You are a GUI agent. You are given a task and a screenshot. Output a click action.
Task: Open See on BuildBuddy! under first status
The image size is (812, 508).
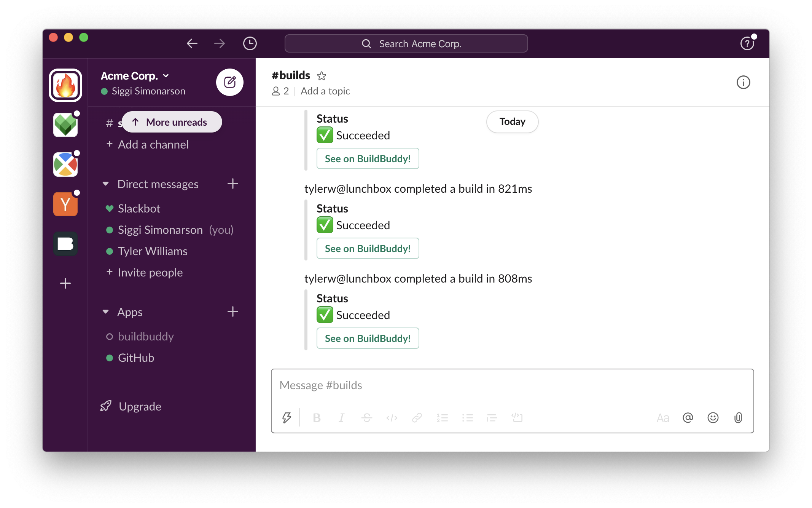[368, 159]
